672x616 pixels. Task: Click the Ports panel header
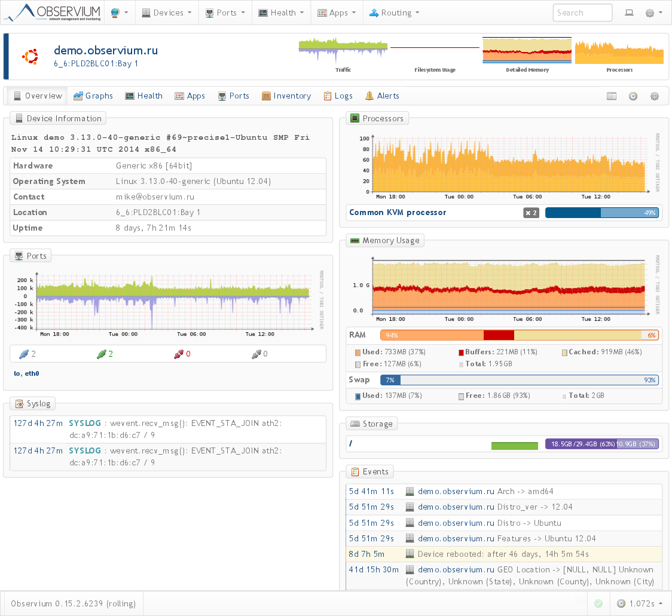(31, 256)
